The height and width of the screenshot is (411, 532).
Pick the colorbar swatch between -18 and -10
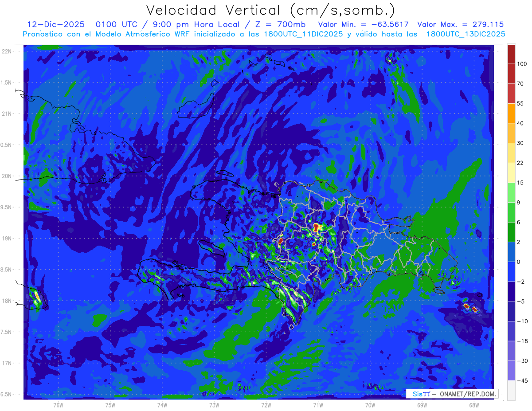click(x=511, y=331)
